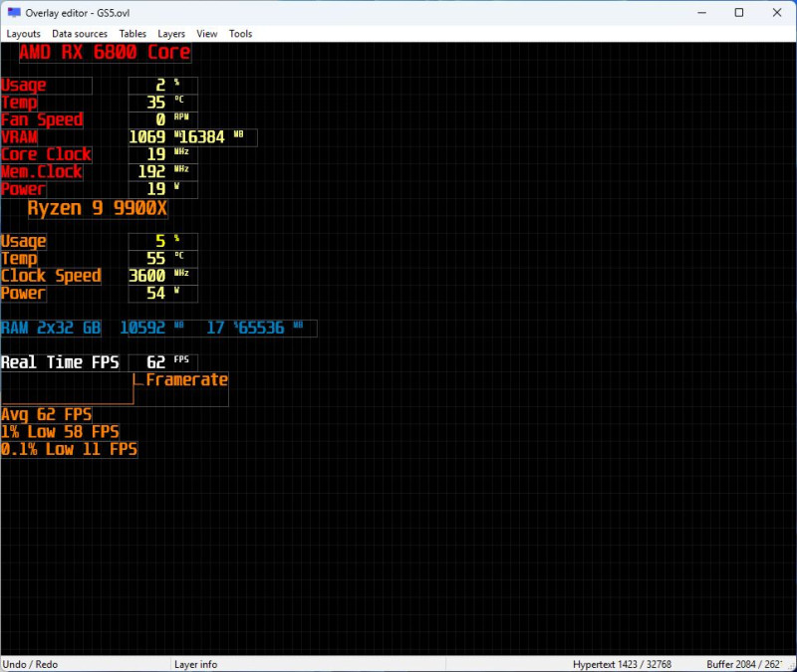Select the orange CPU Usage label
This screenshot has width=797, height=672.
[24, 241]
